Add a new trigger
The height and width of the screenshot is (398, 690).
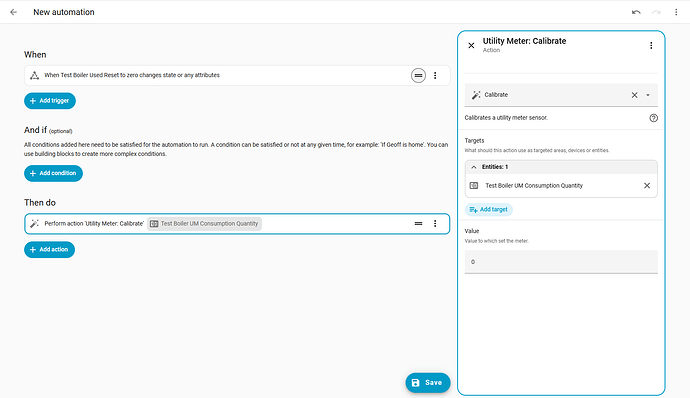[50, 101]
